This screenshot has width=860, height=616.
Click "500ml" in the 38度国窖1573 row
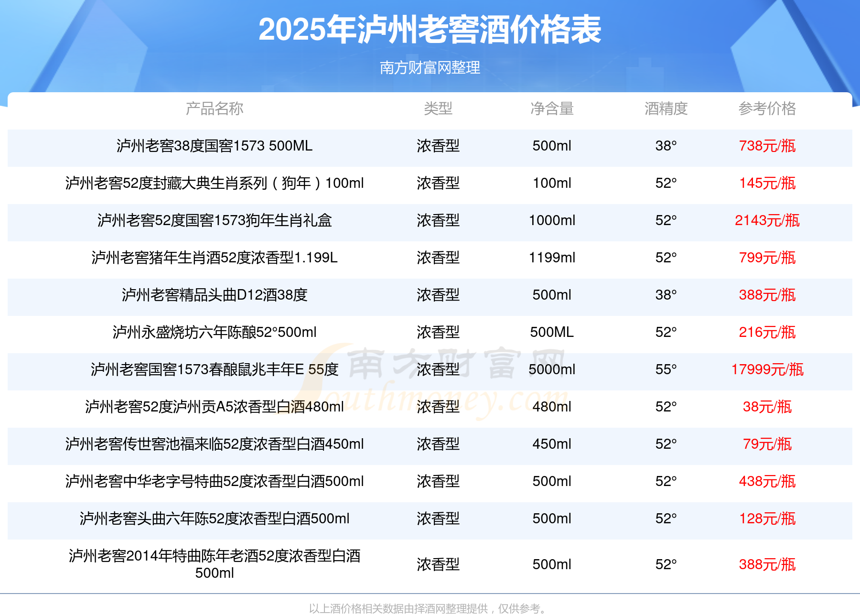552,146
